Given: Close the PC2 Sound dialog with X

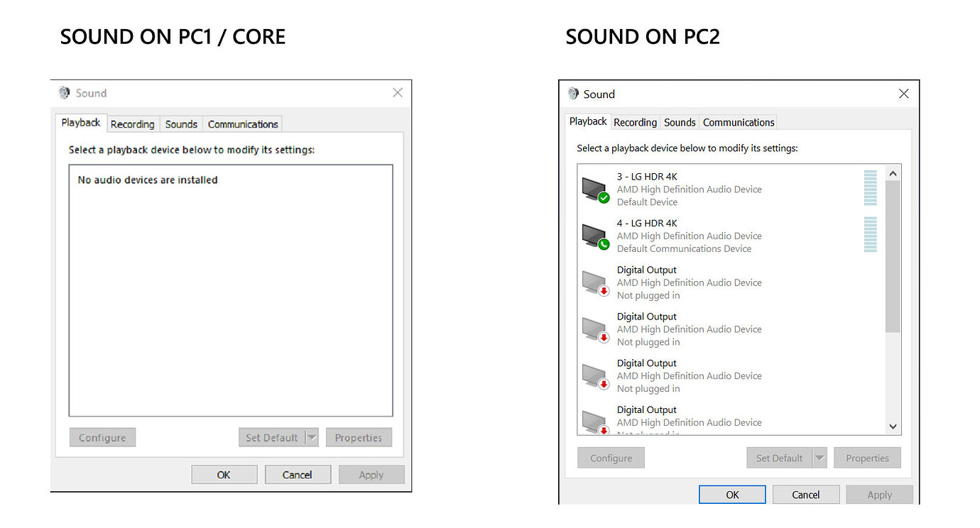Looking at the screenshot, I should click(903, 94).
